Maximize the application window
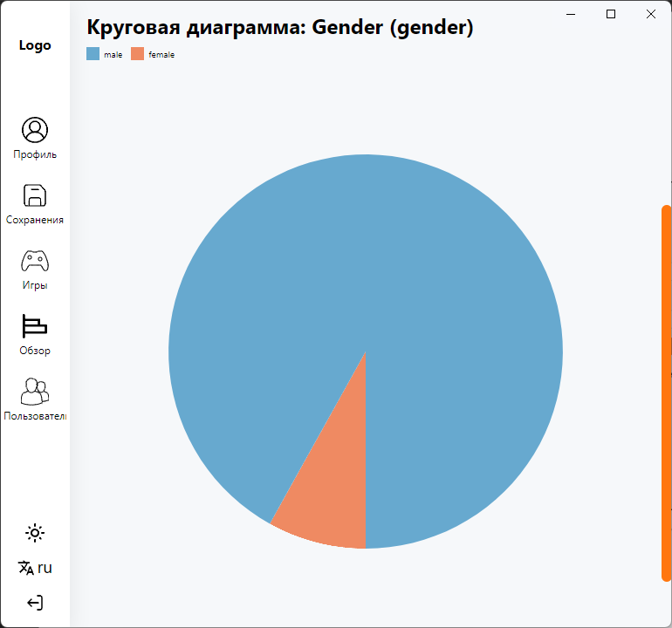Viewport: 672px width, 628px height. (x=611, y=14)
